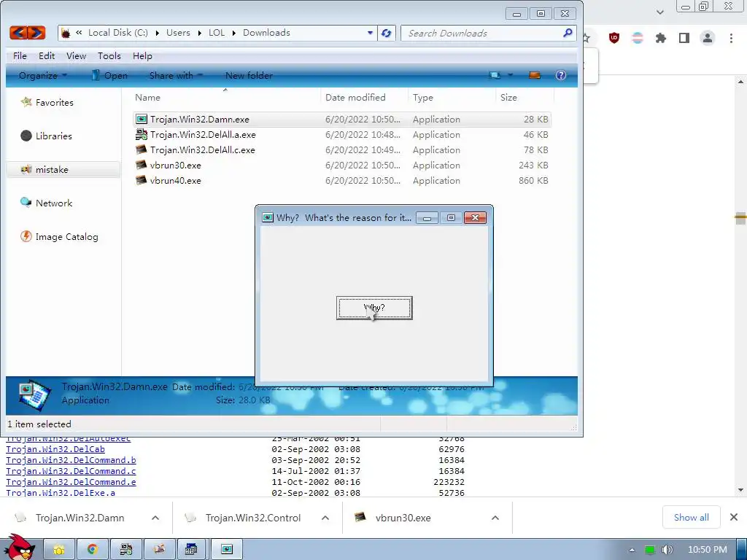Open the View menu

click(76, 55)
